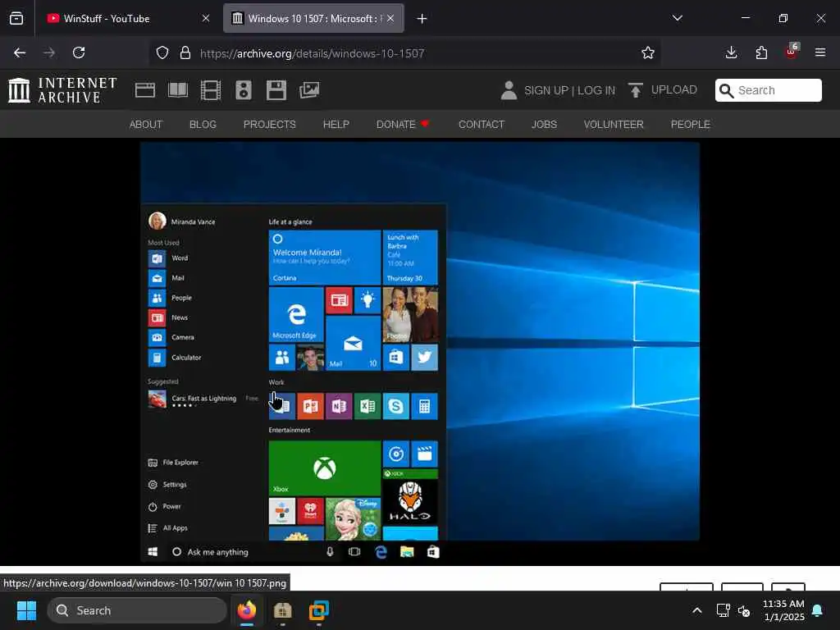This screenshot has height=630, width=840.
Task: Open the Windows Start button
Action: point(26,610)
